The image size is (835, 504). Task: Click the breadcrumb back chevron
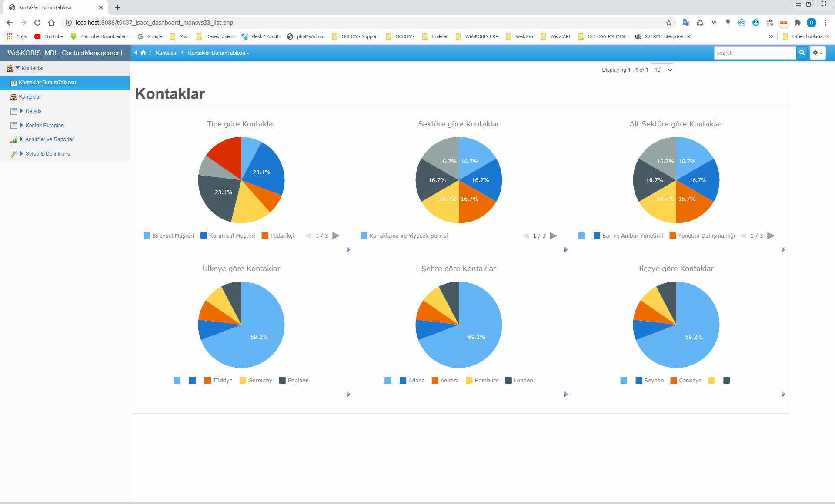[136, 53]
